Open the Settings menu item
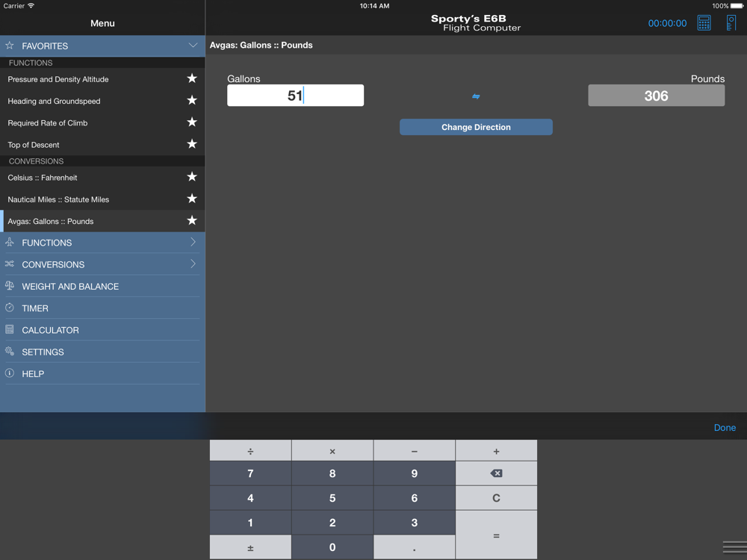Screen dimensions: 747x560 [102, 352]
